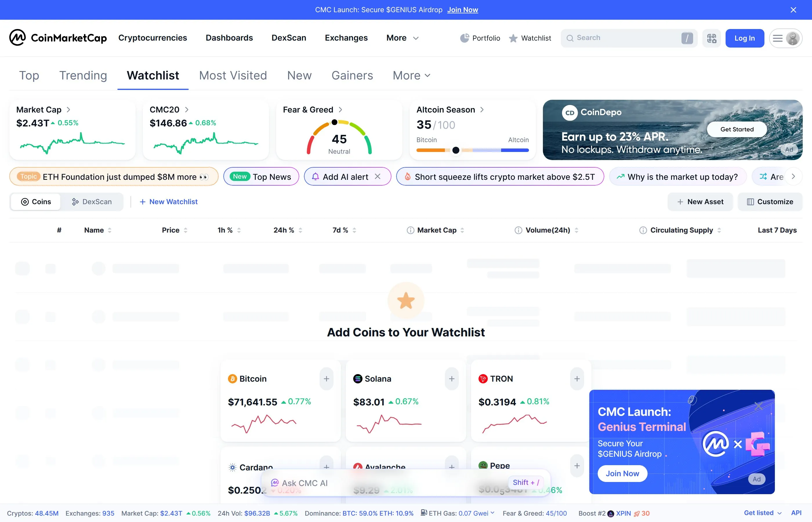This screenshot has height=522, width=812.
Task: Click the QR code app download icon
Action: coord(711,38)
